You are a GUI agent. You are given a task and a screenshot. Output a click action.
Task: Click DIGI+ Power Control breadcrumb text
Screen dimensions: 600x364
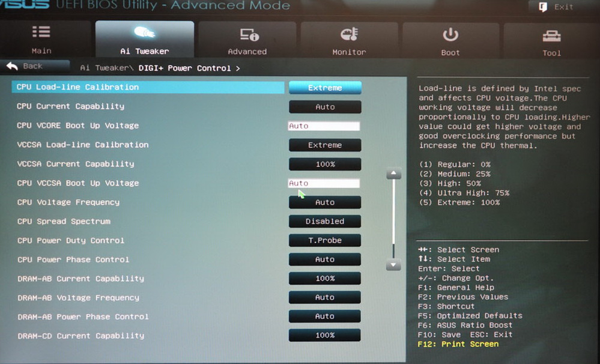tap(185, 68)
